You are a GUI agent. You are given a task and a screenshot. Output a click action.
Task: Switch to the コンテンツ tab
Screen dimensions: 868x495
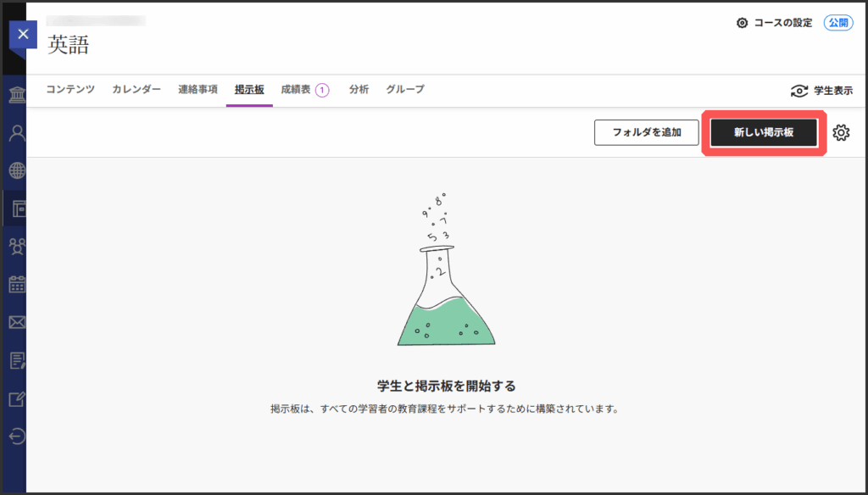[70, 90]
